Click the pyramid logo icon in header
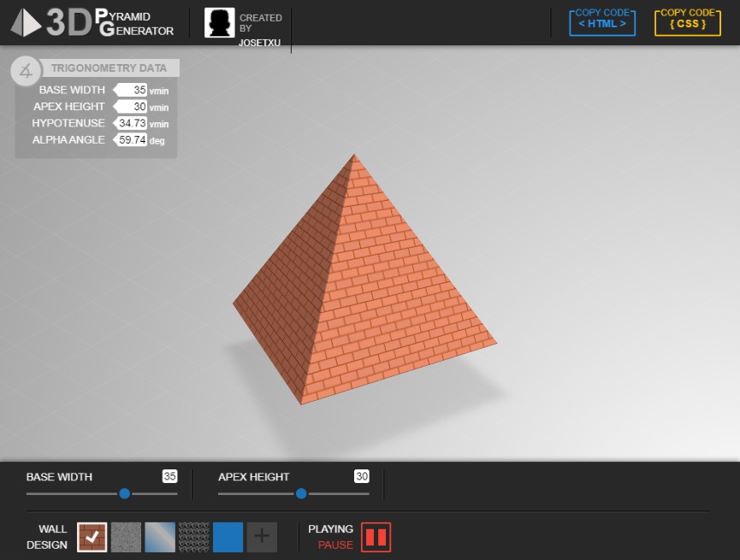 pyautogui.click(x=26, y=23)
